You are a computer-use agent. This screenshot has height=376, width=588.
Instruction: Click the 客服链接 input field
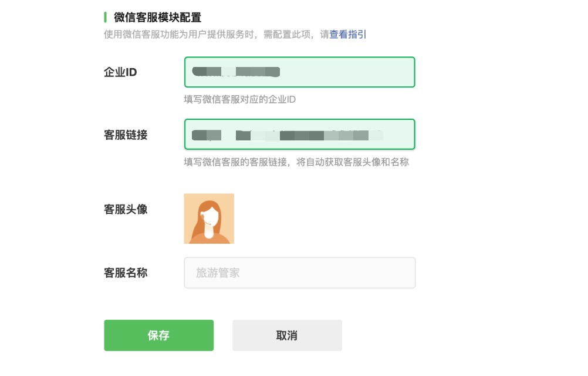point(299,135)
